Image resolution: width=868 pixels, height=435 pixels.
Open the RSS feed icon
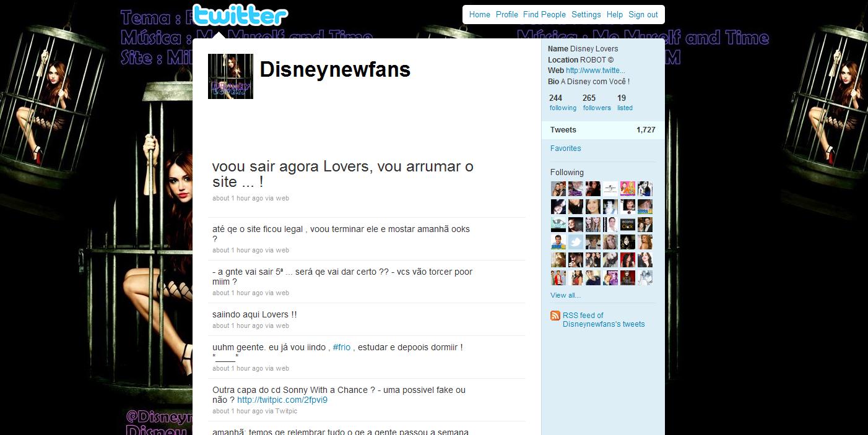tap(555, 316)
